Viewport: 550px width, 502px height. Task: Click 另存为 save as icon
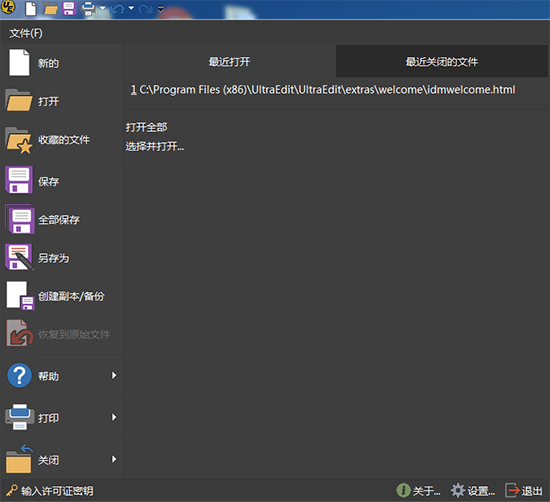[x=20, y=257]
